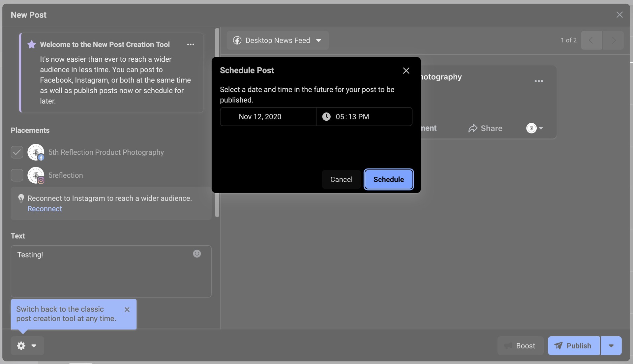The image size is (633, 364).
Task: Dismiss the classic post tool tooltip
Action: coord(127,310)
